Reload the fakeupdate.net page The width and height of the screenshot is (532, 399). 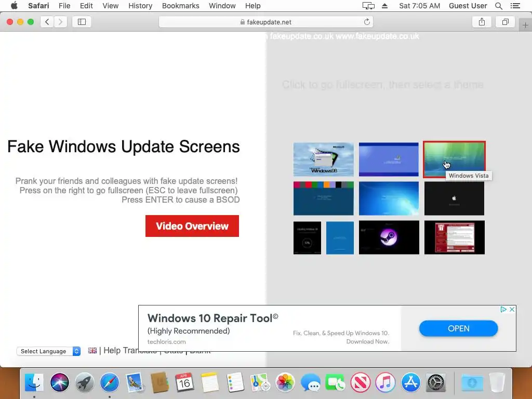[367, 22]
